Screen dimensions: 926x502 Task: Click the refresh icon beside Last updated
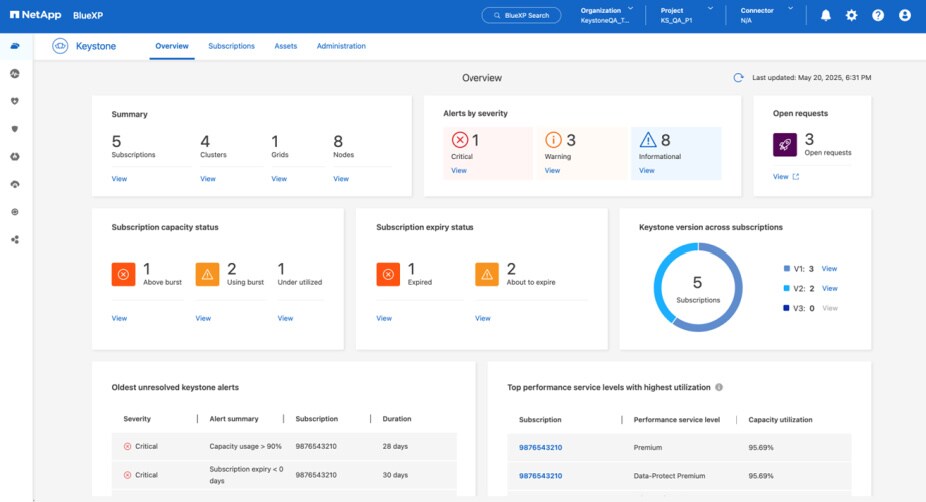738,78
